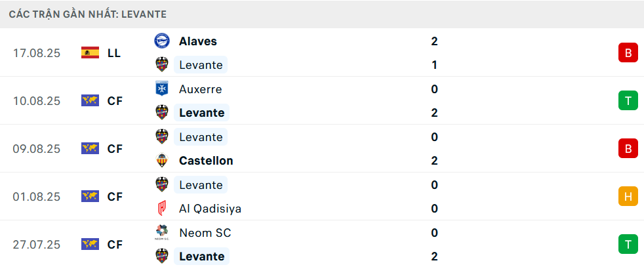Viewport: 644px width, 267px height.
Task: Open the Castellon team link
Action: pyautogui.click(x=206, y=160)
